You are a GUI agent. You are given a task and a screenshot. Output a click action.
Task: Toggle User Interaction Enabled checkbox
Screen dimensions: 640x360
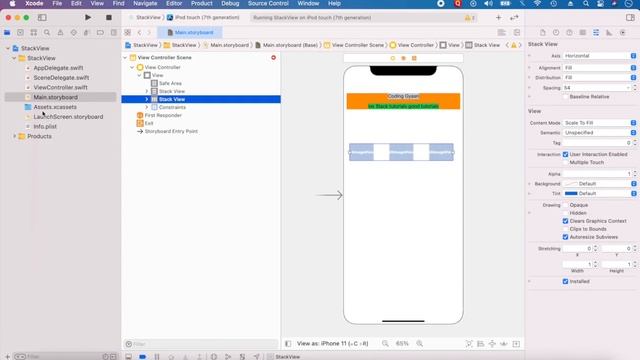(565, 154)
